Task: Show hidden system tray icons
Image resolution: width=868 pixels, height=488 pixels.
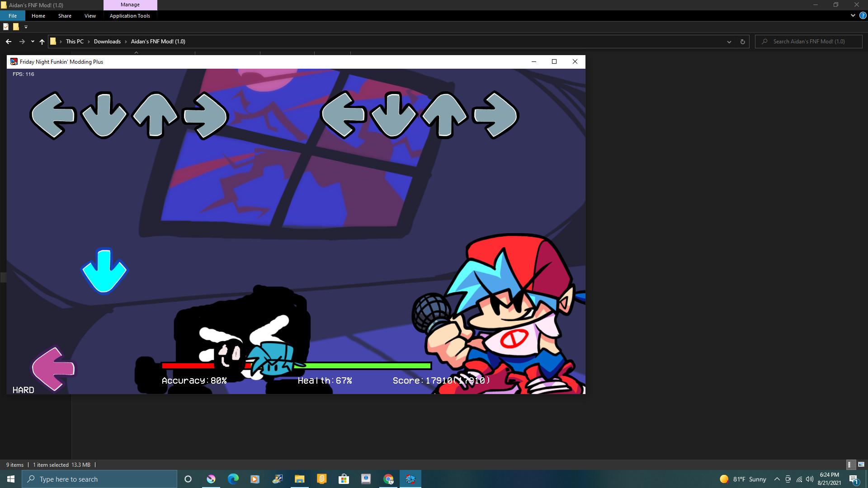Action: 777,479
